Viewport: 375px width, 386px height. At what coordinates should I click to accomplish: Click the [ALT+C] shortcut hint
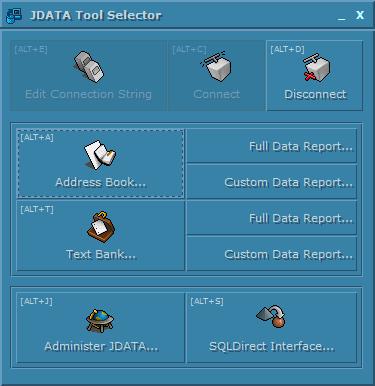coord(189,49)
